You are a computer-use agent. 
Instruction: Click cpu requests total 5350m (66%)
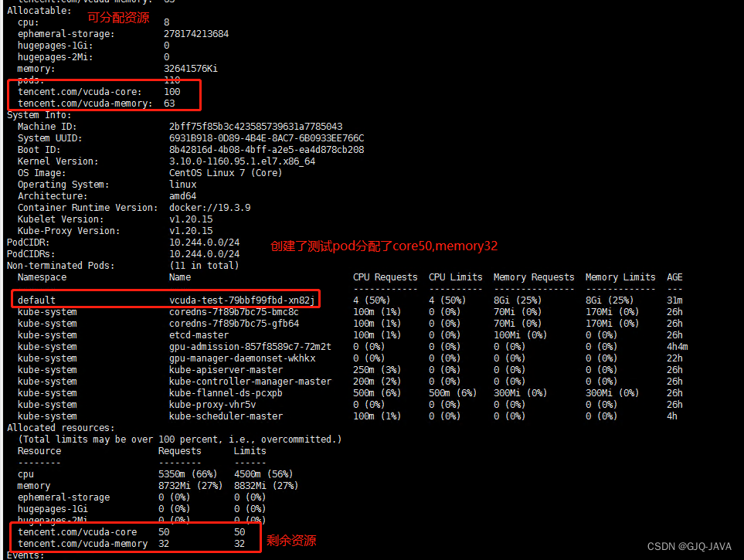pyautogui.click(x=188, y=473)
